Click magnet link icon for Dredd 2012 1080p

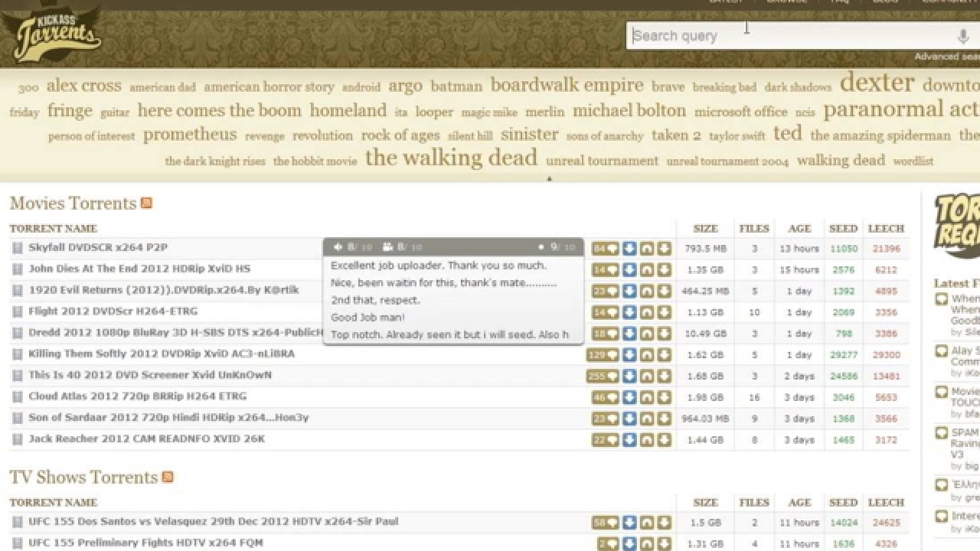point(647,334)
